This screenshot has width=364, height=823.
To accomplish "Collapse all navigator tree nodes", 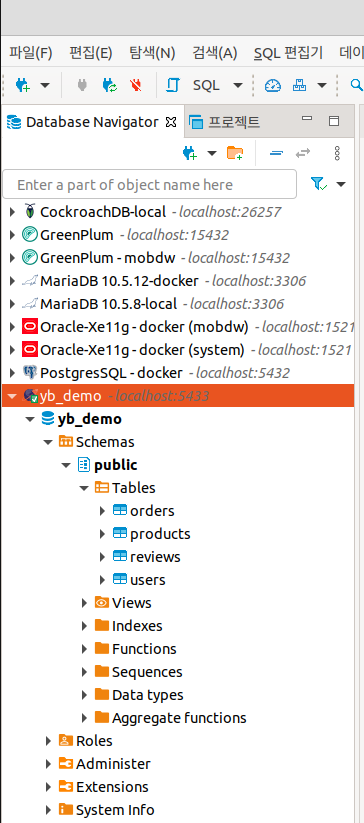I will (276, 153).
